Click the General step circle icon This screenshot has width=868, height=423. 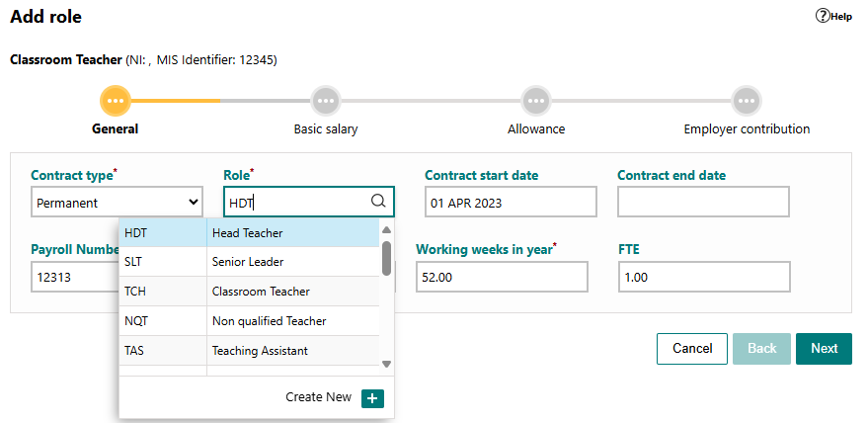coord(116,101)
